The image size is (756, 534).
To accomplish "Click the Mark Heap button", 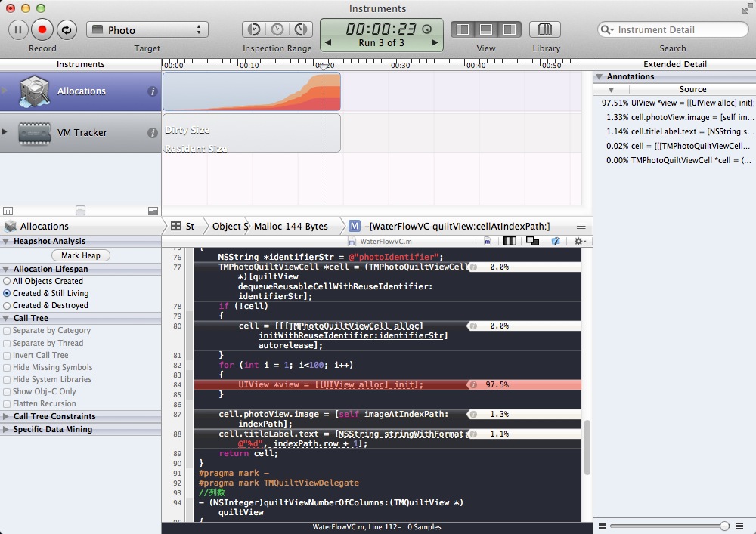I will pos(81,255).
